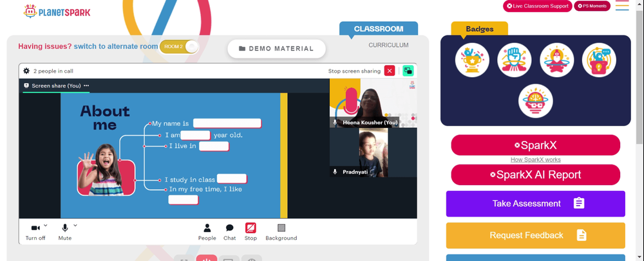The width and height of the screenshot is (644, 261).
Task: Click the shared About me slide
Action: click(x=174, y=156)
